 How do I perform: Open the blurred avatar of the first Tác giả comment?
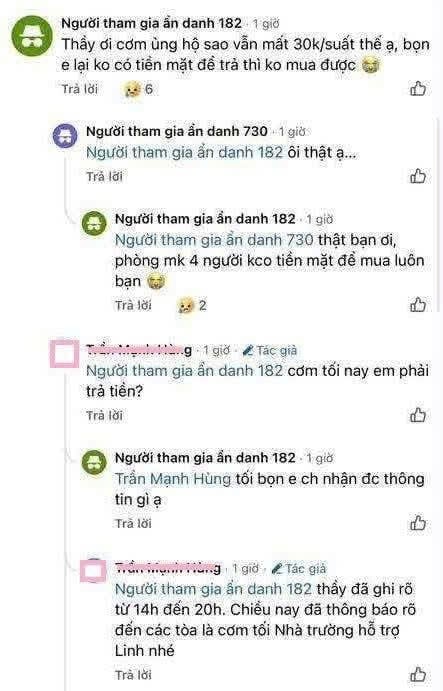(x=65, y=353)
